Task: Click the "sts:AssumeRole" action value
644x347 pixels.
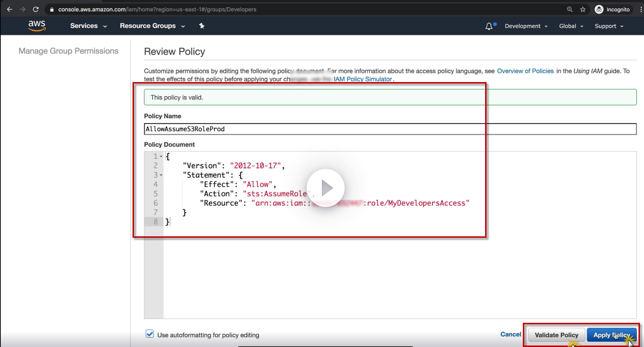Action: coord(277,194)
